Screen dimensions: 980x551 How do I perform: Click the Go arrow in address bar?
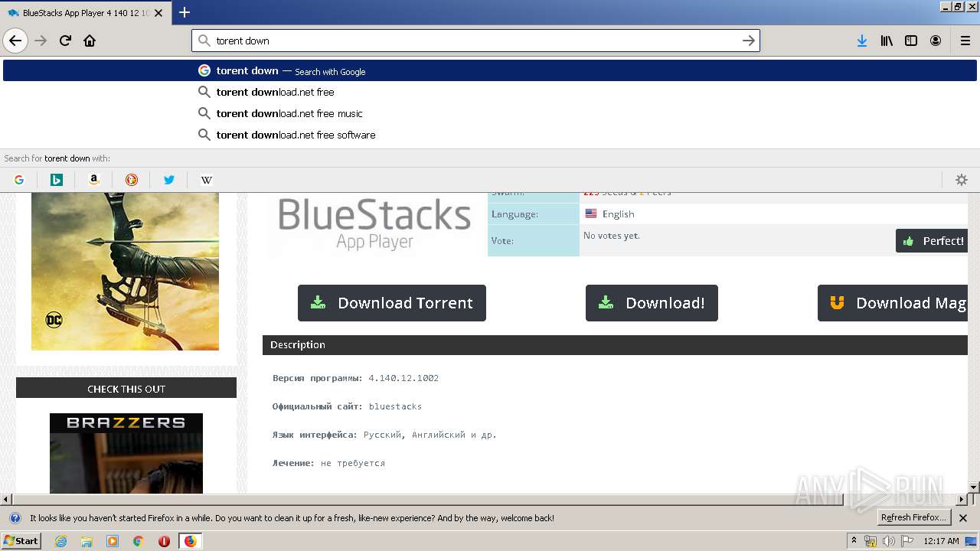click(749, 41)
